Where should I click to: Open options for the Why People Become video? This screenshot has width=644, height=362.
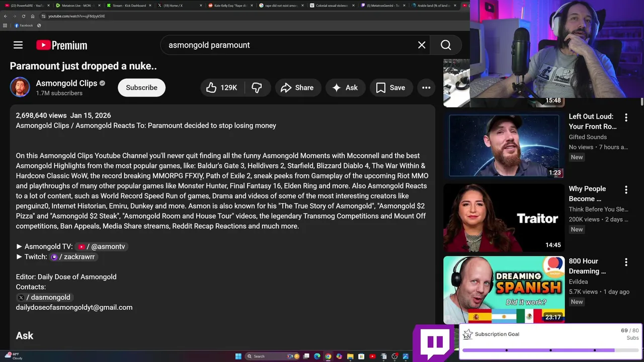click(626, 190)
